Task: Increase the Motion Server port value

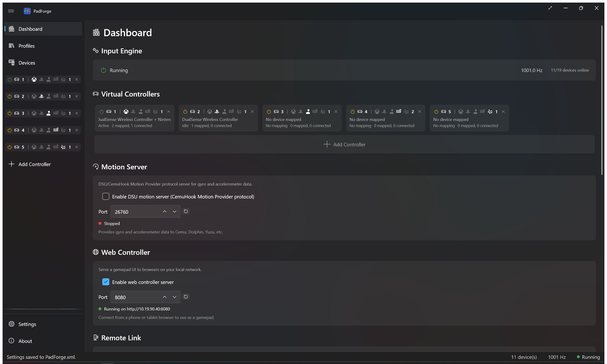Action: point(165,211)
